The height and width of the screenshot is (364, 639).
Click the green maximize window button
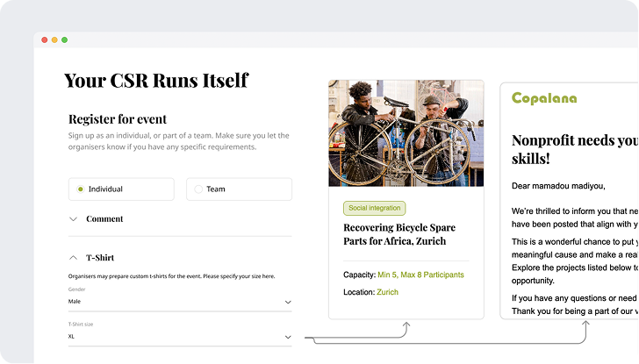point(64,40)
